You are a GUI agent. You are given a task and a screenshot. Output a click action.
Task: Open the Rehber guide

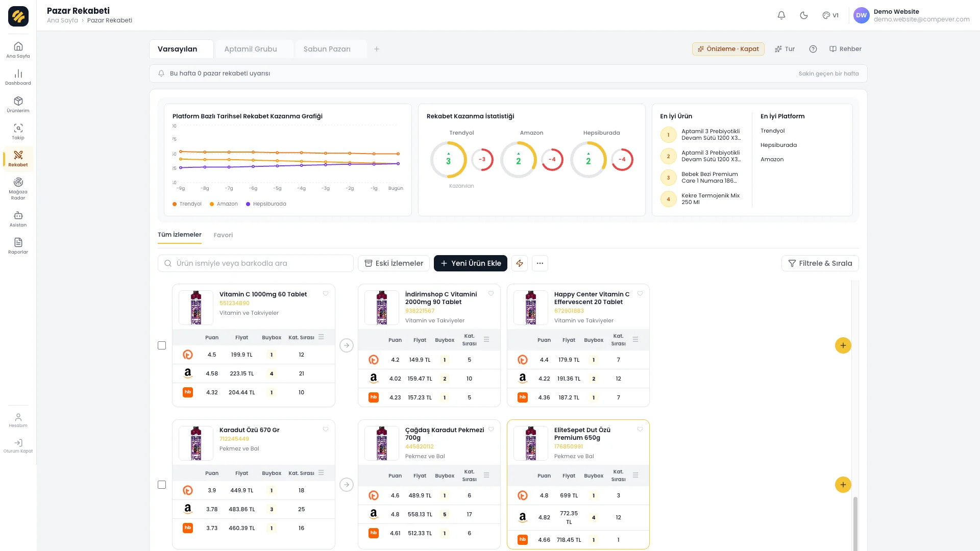pos(845,49)
